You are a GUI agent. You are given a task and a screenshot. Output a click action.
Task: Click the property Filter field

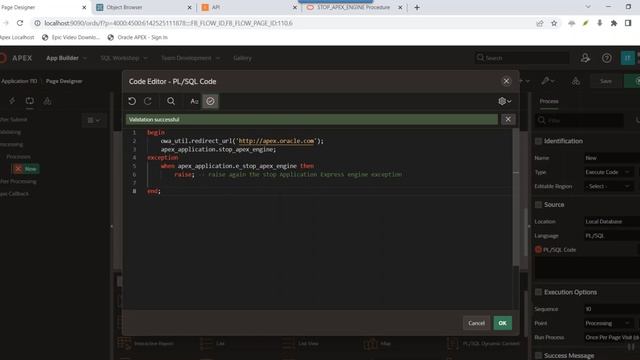(580, 120)
